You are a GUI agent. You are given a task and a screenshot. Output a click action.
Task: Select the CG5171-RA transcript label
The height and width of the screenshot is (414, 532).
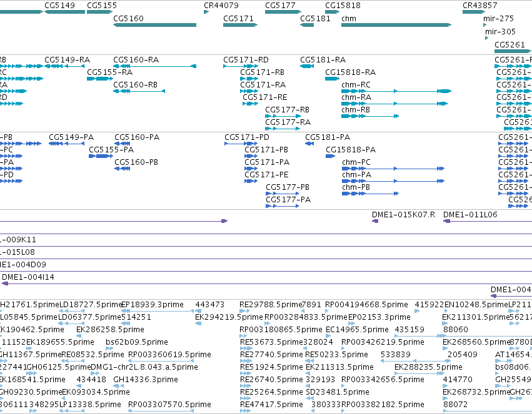pos(263,85)
